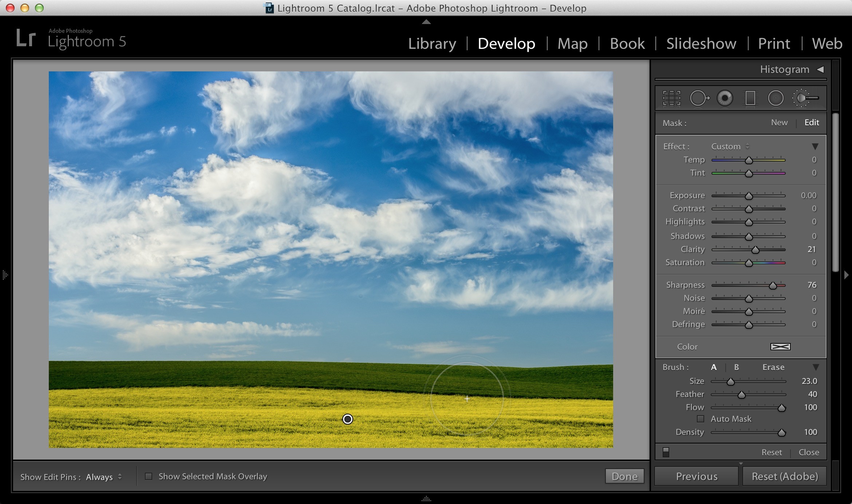The height and width of the screenshot is (504, 852).
Task: Open the Effect Custom preset dropdown
Action: (730, 146)
